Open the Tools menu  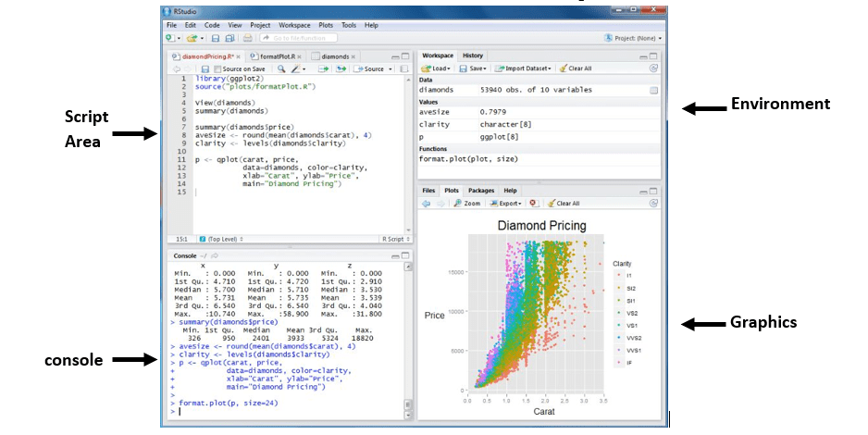pyautogui.click(x=349, y=25)
